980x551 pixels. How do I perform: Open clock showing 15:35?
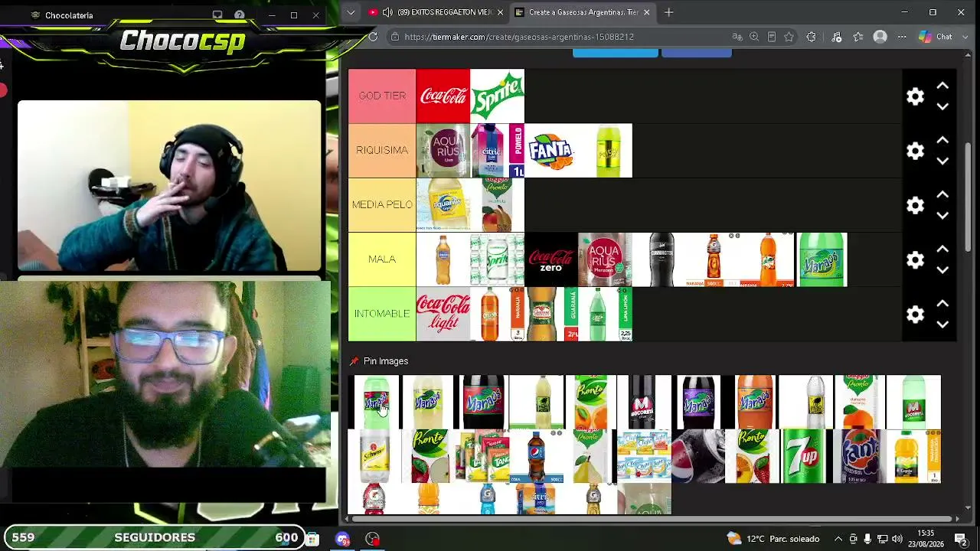point(926,538)
